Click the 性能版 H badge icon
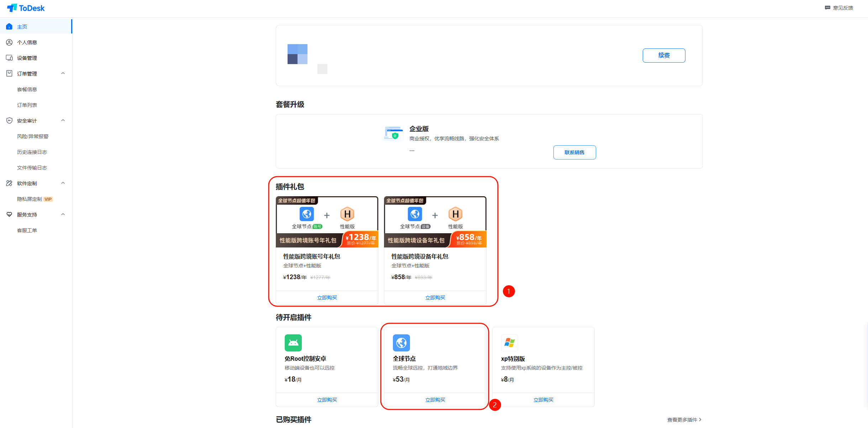The width and height of the screenshot is (868, 428). click(x=347, y=214)
